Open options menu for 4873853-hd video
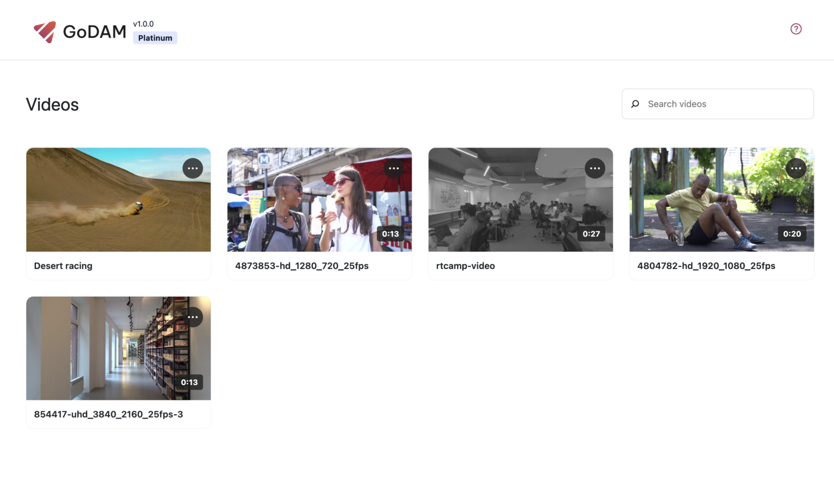 click(394, 168)
